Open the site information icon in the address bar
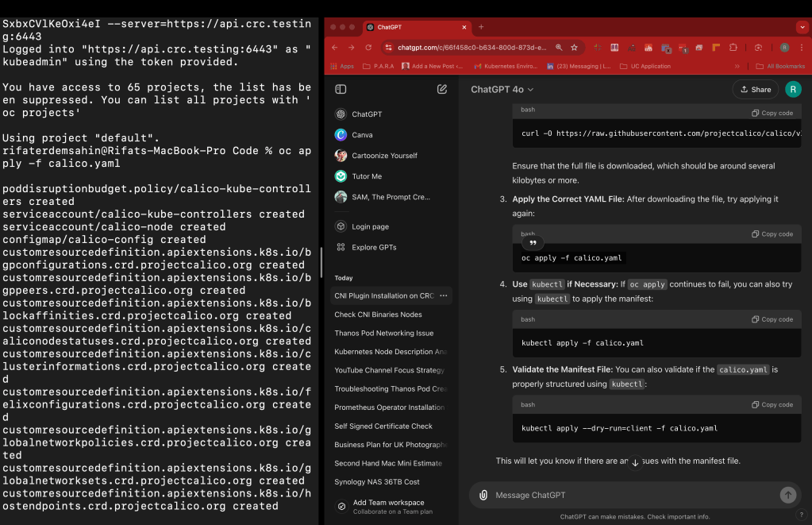 [x=388, y=48]
